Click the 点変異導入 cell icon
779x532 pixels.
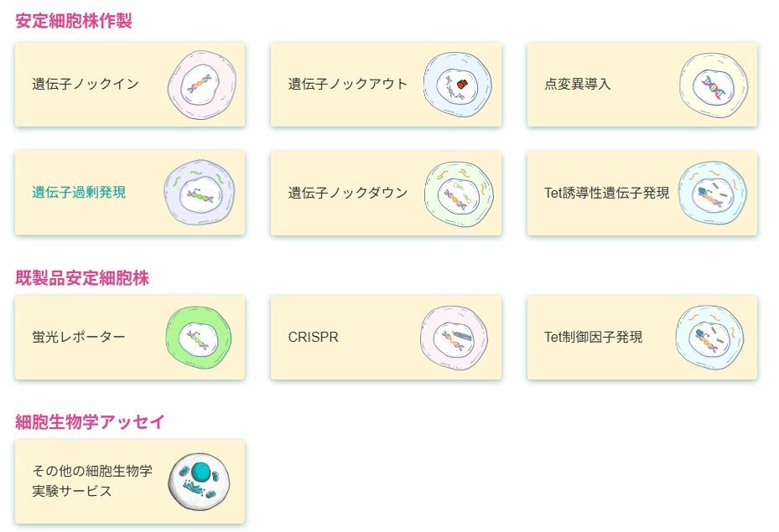[x=714, y=85]
